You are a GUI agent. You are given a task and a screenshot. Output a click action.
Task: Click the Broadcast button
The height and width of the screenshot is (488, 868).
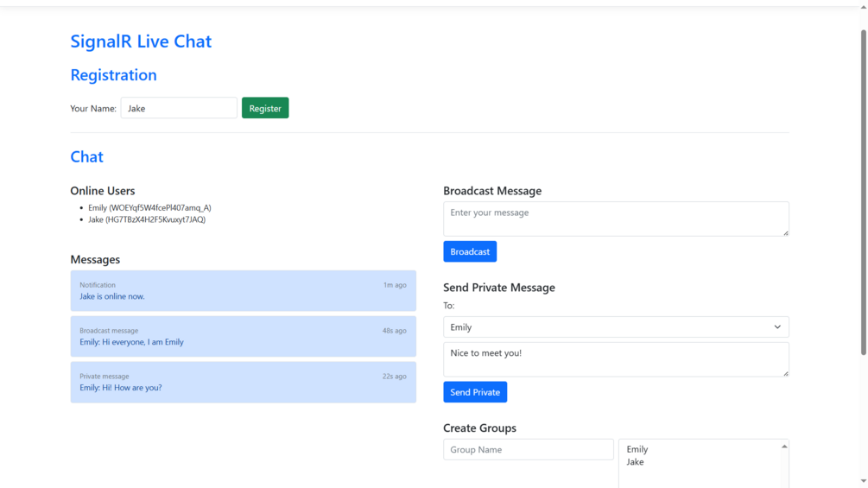470,251
